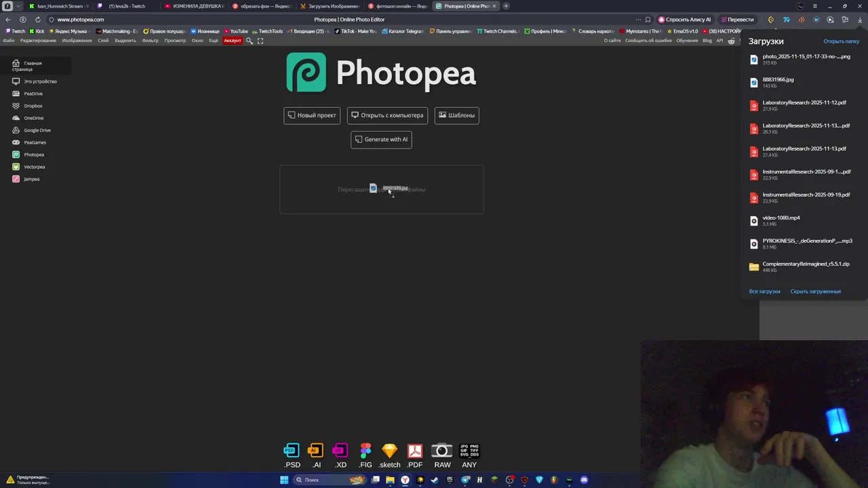Screen dimensions: 868x488
Task: Open download LaboratoryResearch-2025-11-12.pdf
Action: (x=804, y=106)
